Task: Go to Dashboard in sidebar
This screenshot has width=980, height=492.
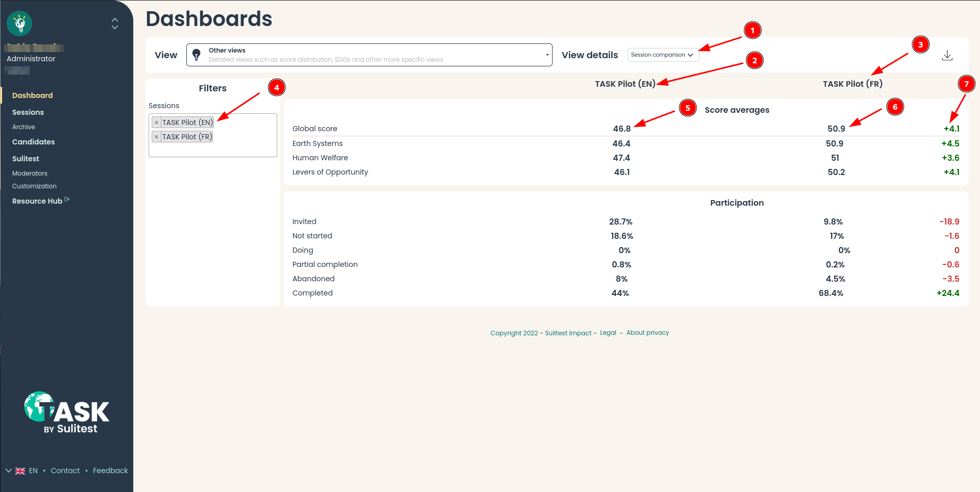Action: tap(33, 95)
